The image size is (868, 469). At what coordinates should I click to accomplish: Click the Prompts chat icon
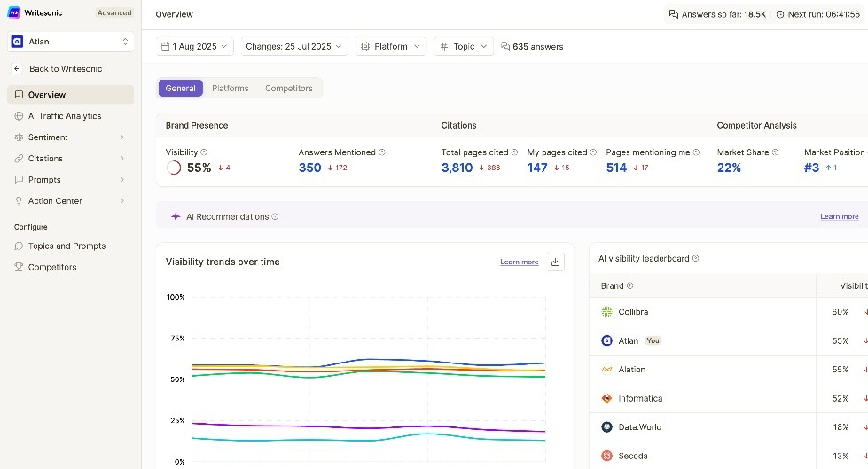(19, 179)
